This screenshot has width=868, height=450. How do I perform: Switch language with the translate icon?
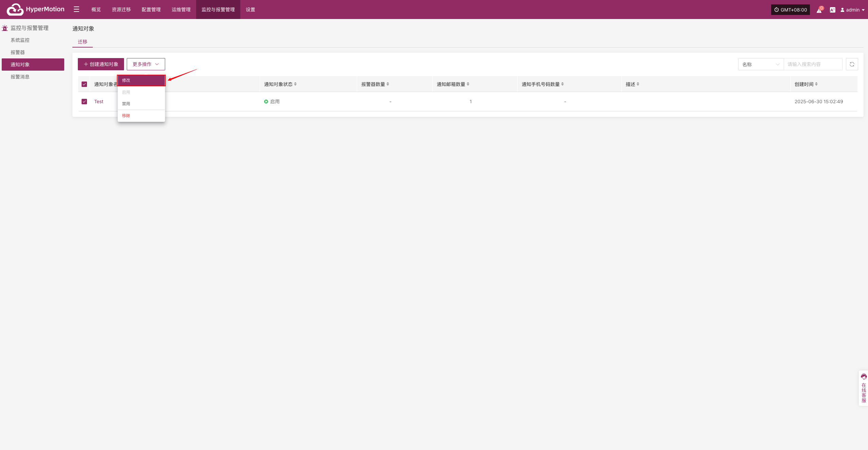832,10
